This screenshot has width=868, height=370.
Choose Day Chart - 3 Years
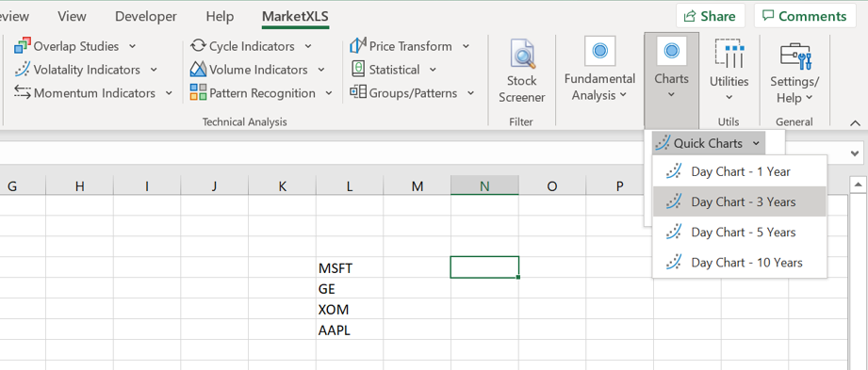740,201
